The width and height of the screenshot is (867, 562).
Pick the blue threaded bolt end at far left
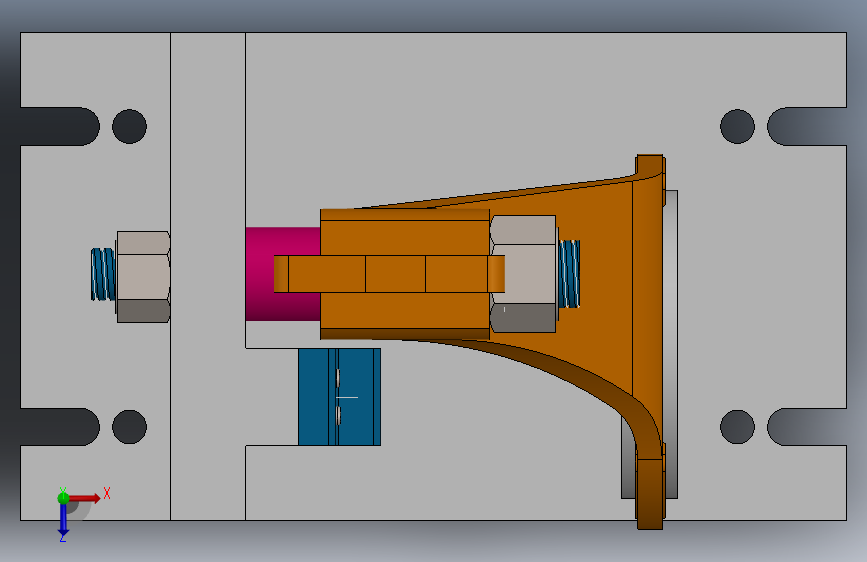(103, 275)
